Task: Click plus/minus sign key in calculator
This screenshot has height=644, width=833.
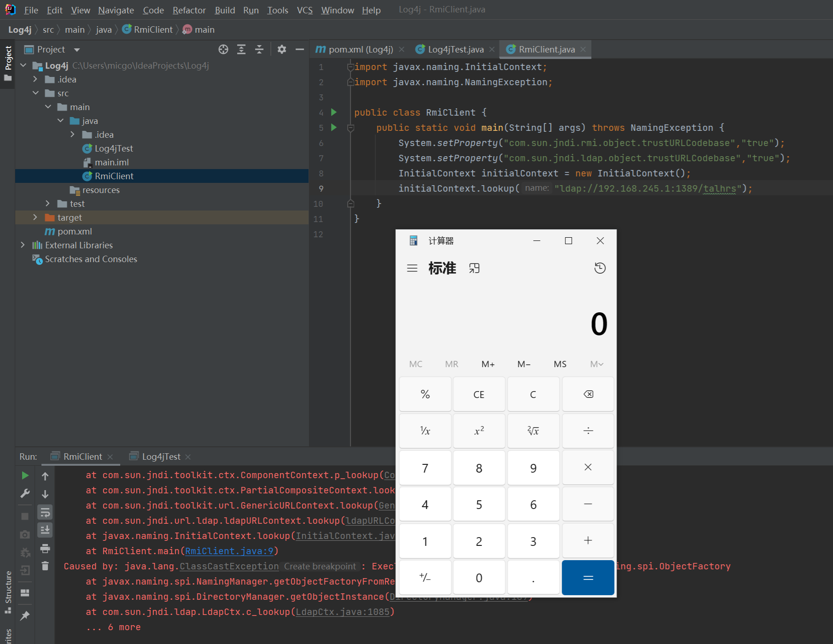Action: click(425, 578)
